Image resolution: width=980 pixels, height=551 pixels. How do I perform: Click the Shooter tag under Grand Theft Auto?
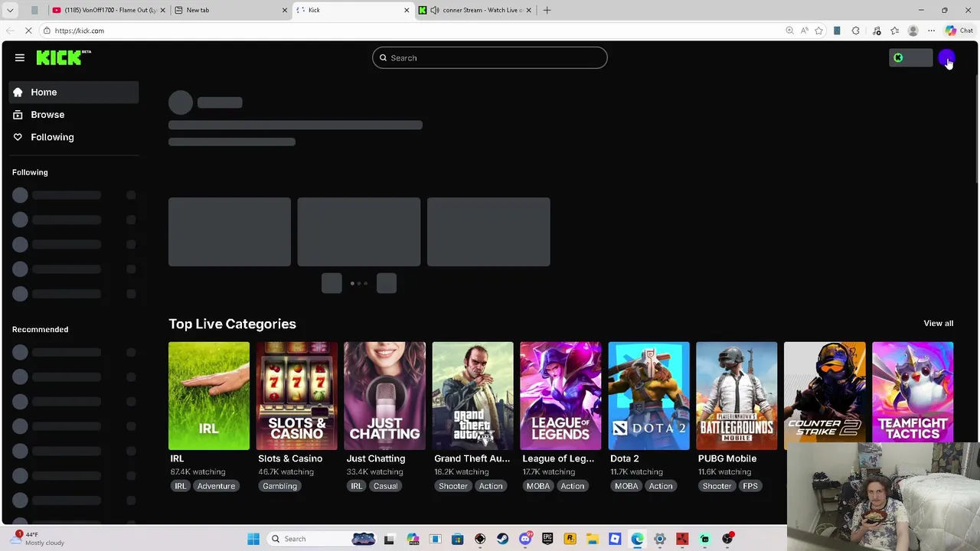(453, 486)
